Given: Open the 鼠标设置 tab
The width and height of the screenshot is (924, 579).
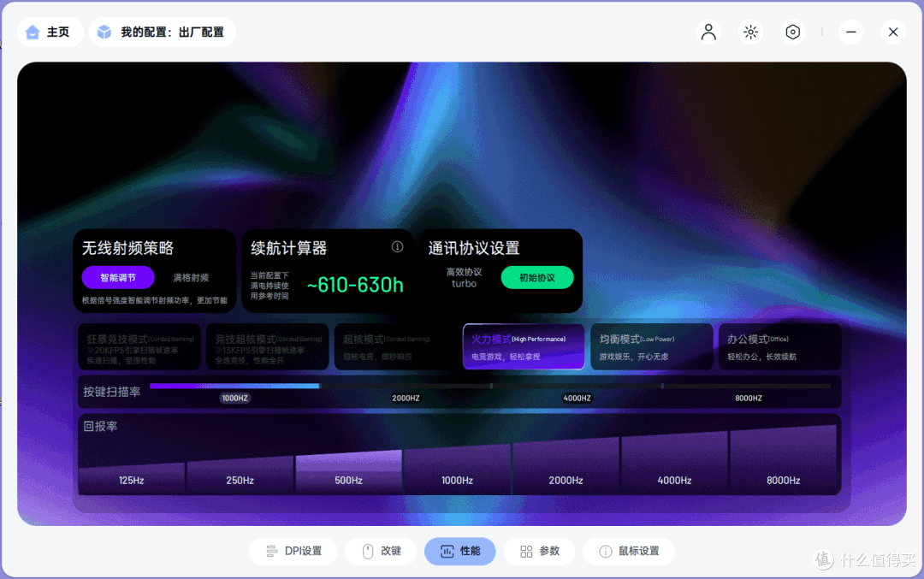Looking at the screenshot, I should coord(628,552).
